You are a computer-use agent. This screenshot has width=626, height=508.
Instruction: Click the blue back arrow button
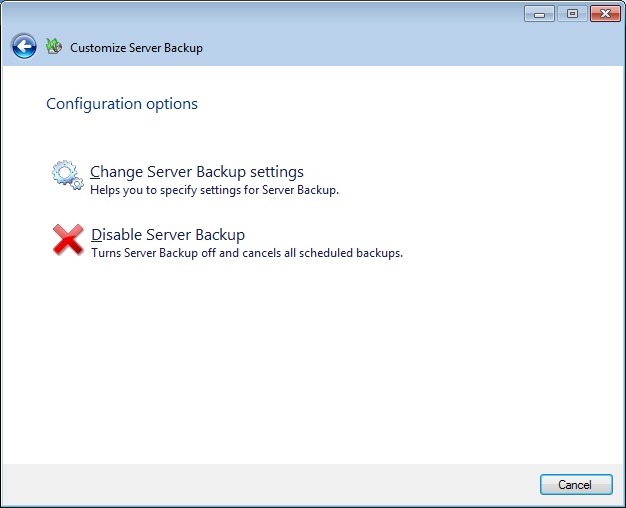click(24, 46)
